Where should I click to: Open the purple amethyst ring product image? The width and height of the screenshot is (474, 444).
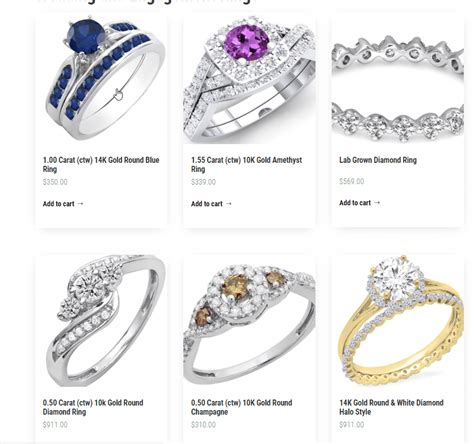[x=249, y=80]
